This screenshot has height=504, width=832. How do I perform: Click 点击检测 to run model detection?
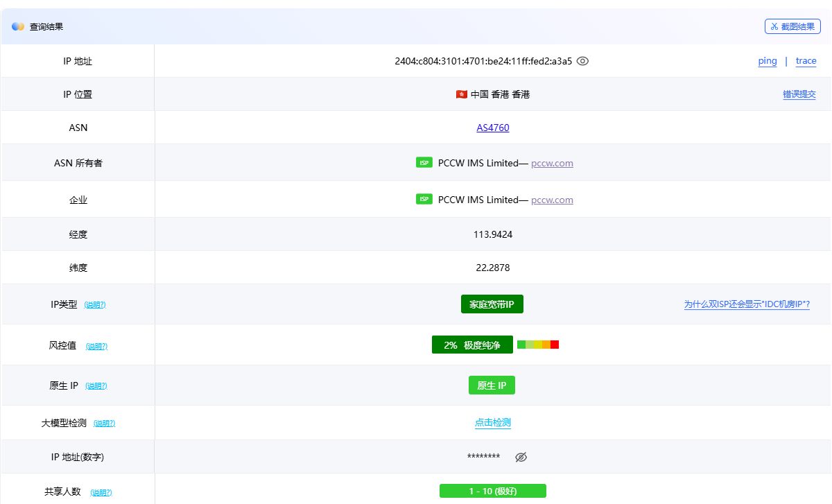point(493,423)
